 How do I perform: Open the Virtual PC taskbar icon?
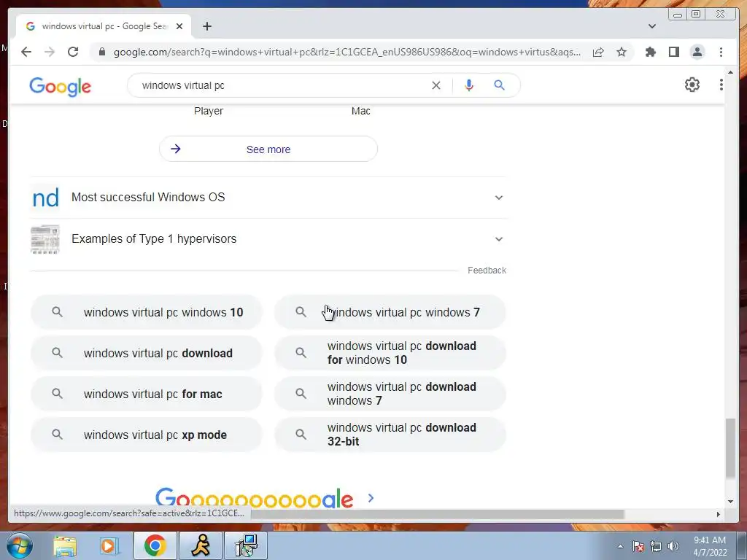(246, 545)
